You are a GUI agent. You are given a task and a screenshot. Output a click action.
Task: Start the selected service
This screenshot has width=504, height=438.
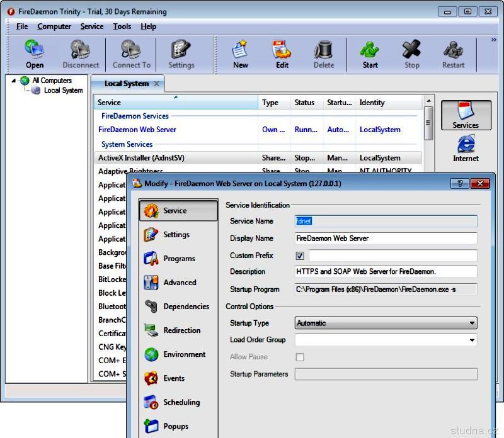pyautogui.click(x=370, y=53)
